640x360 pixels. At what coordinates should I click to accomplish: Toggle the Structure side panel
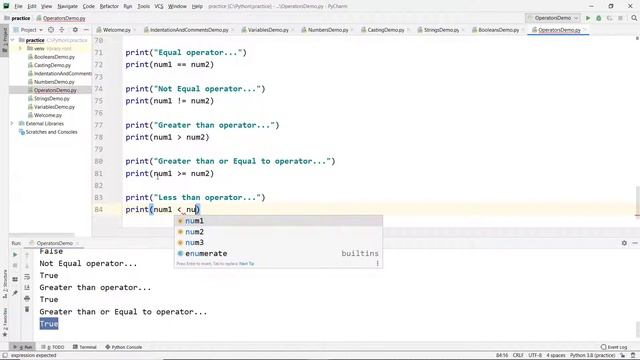point(5,284)
